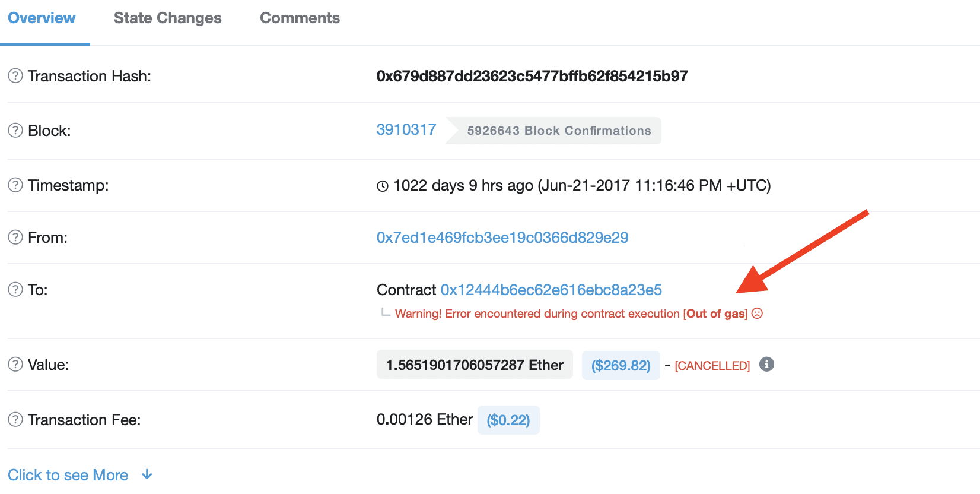The height and width of the screenshot is (494, 980).
Task: Switch to the State Changes tab
Action: [167, 18]
